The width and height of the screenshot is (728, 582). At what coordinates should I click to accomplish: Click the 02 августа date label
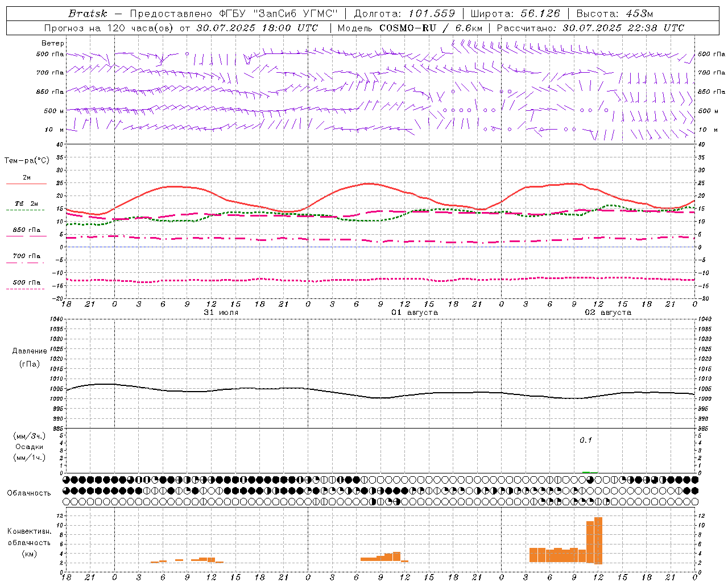(608, 313)
